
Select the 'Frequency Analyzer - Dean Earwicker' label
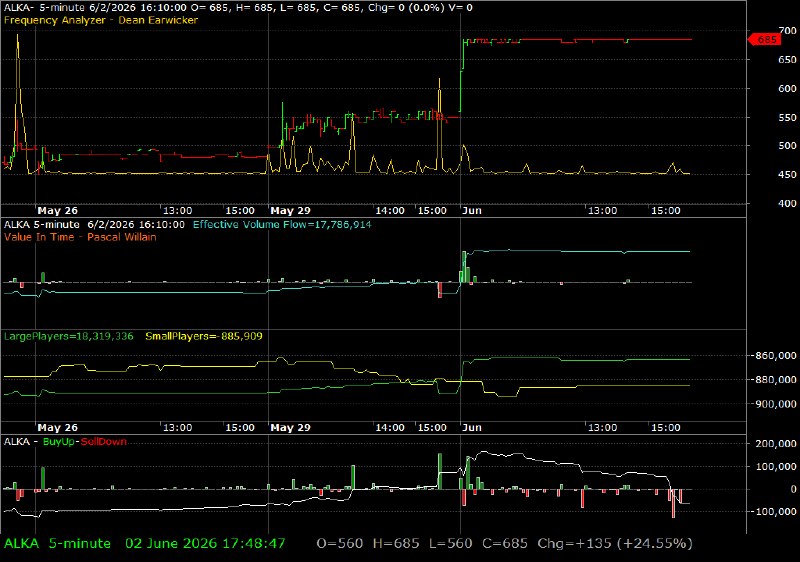(x=101, y=20)
